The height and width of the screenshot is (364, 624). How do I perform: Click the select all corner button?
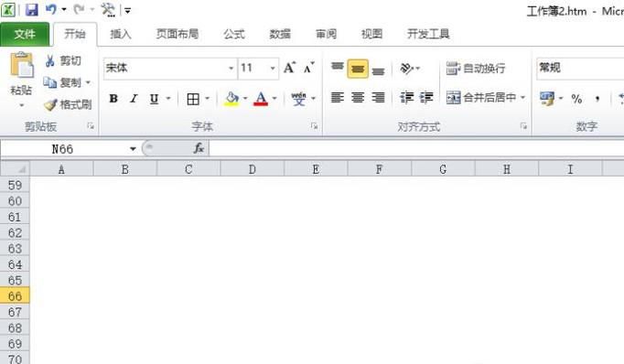[15, 168]
